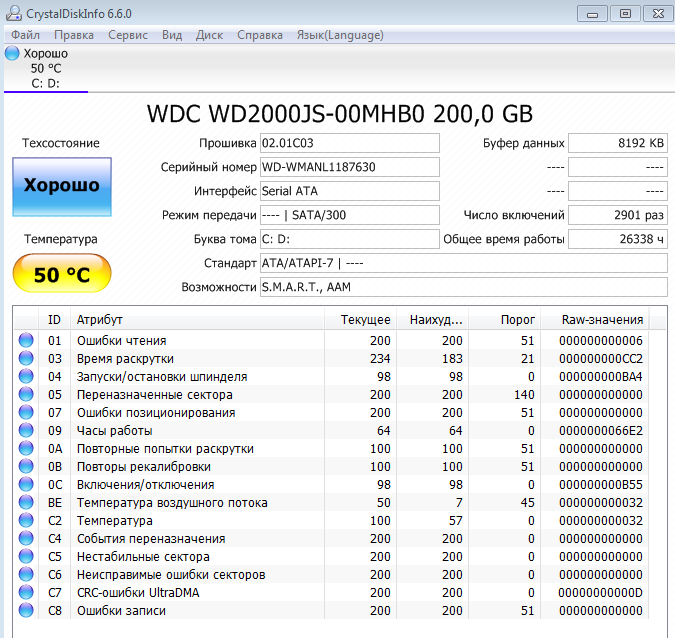Open the Справка menu
Image resolution: width=675 pixels, height=638 pixels.
click(260, 35)
